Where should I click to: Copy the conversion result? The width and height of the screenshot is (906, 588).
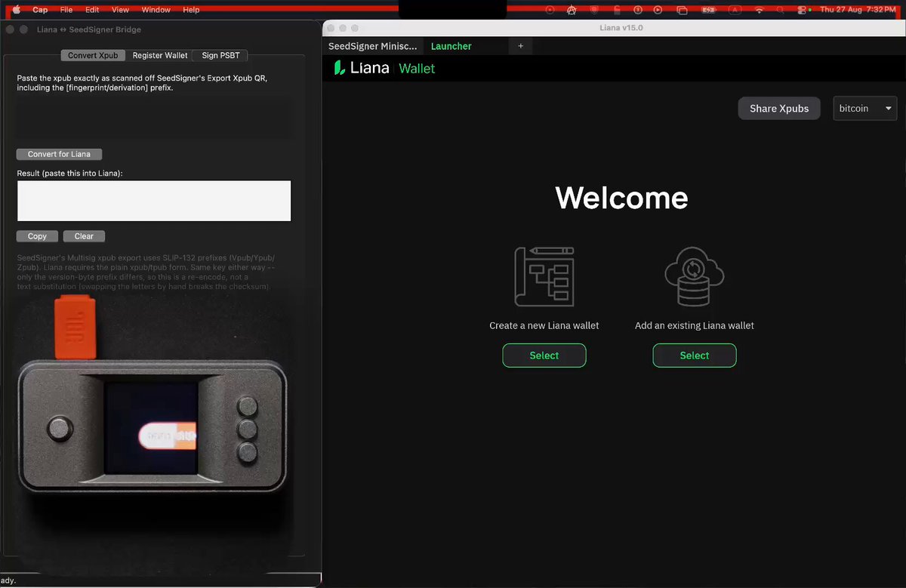(37, 236)
